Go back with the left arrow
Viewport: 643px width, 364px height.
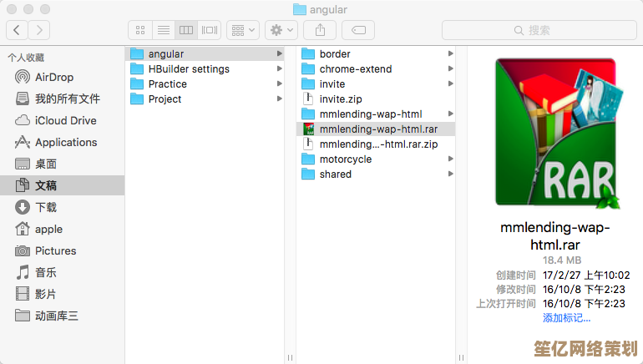tap(18, 30)
